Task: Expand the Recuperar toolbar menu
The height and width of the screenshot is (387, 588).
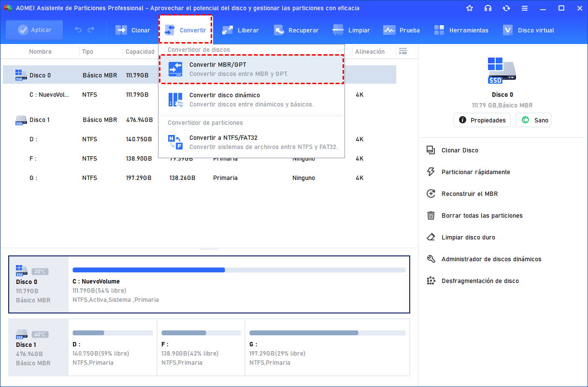Action: point(296,30)
